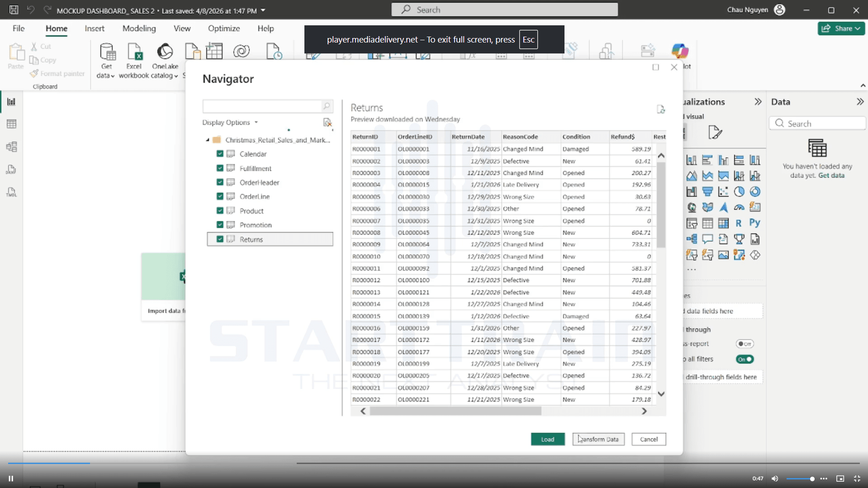
Task: Click the save icon in title bar
Action: tap(14, 9)
